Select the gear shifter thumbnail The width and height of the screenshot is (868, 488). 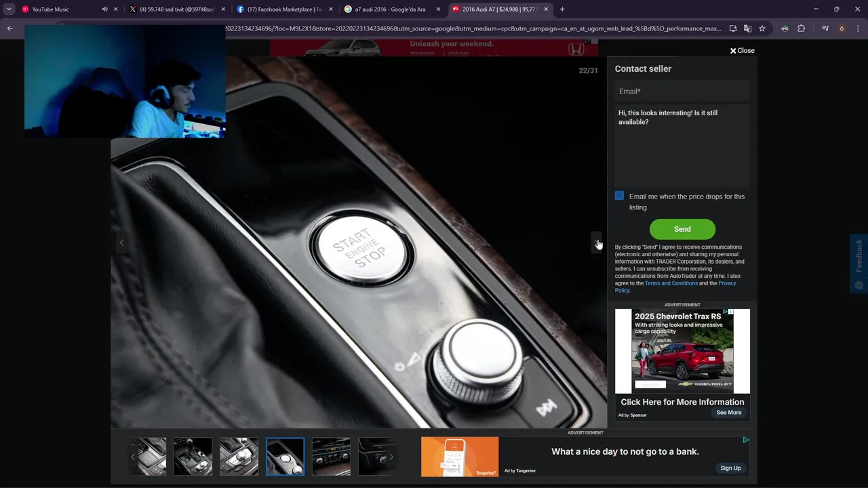coord(193,456)
